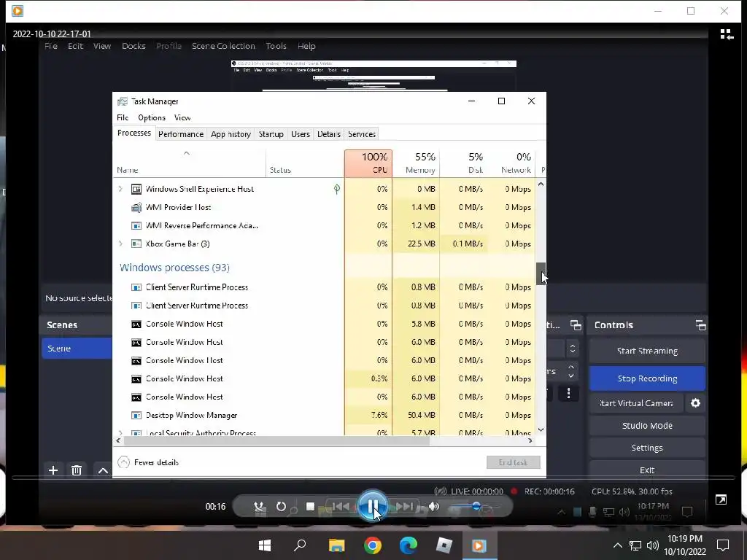Collapse to Fewer details
747x560 pixels.
click(x=148, y=462)
